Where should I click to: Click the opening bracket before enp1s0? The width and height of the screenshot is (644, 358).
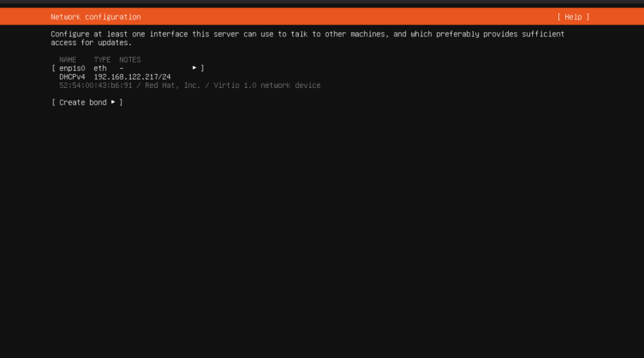click(53, 68)
